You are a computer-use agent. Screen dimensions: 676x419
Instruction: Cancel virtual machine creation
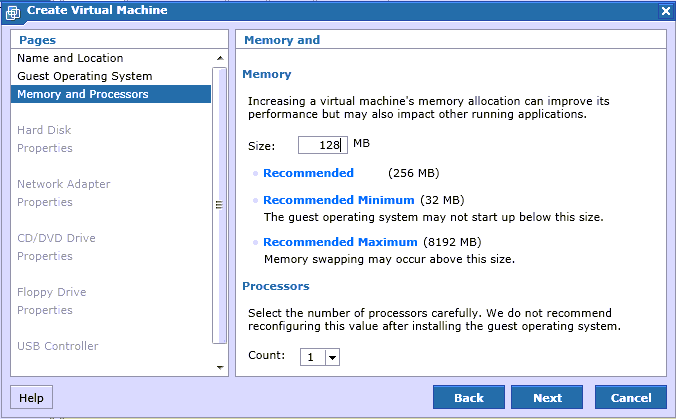click(x=631, y=397)
